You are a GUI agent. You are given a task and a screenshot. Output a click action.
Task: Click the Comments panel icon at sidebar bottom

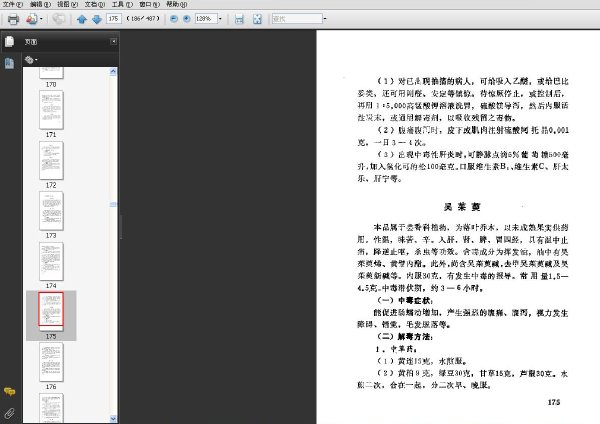[x=10, y=391]
